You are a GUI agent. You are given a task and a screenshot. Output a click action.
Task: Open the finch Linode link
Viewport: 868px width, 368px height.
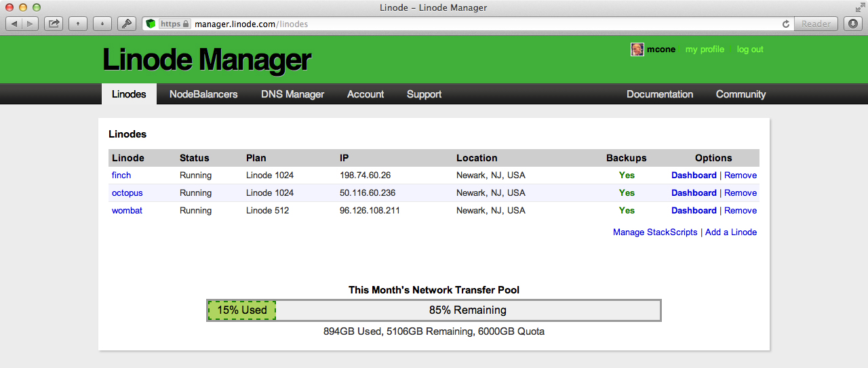click(121, 176)
